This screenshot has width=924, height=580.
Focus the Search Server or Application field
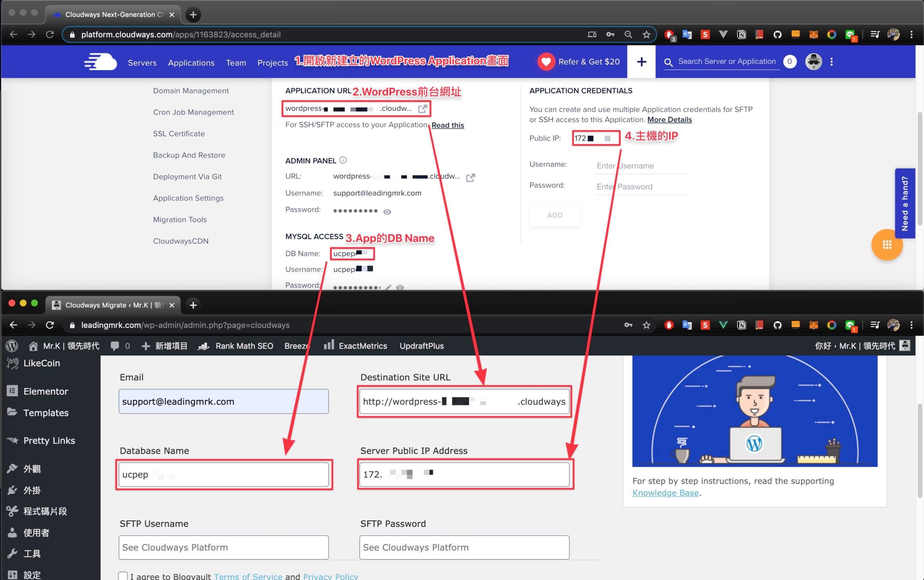pyautogui.click(x=727, y=61)
